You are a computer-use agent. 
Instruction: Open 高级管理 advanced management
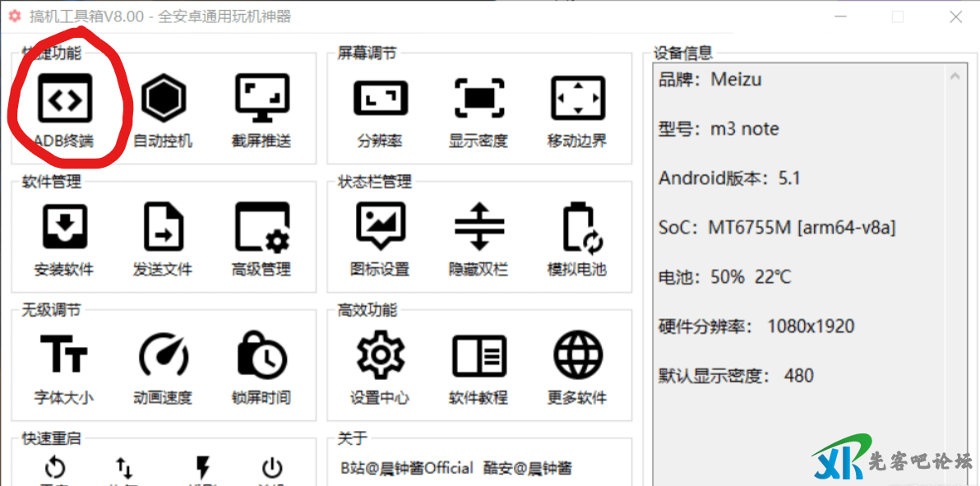261,228
